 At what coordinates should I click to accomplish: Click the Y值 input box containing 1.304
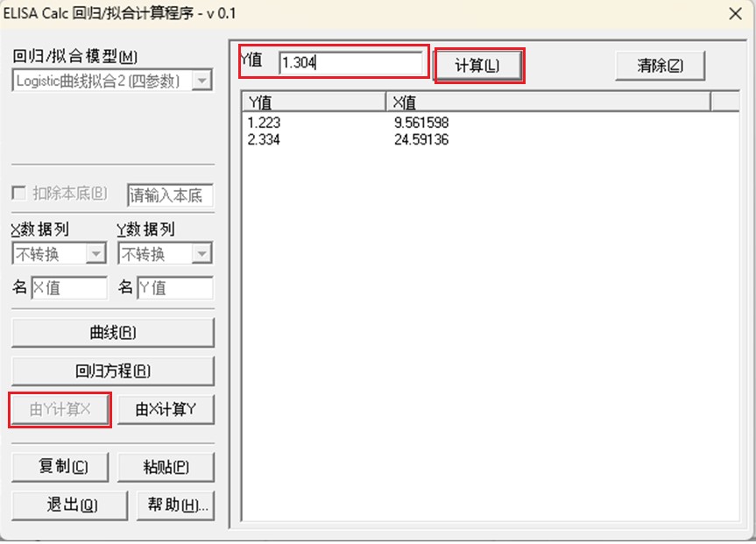click(x=349, y=63)
